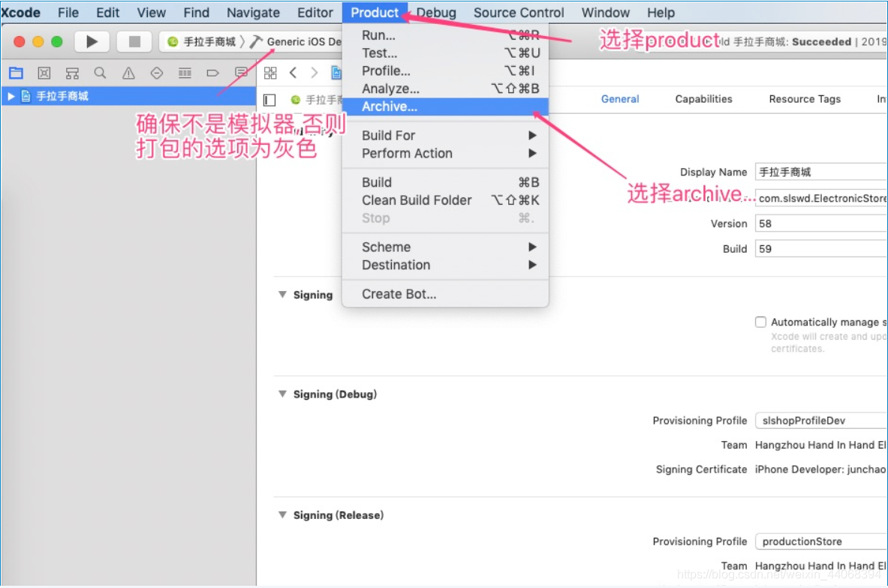Choose Build from Product menu
The height and width of the screenshot is (588, 888).
pos(445,182)
